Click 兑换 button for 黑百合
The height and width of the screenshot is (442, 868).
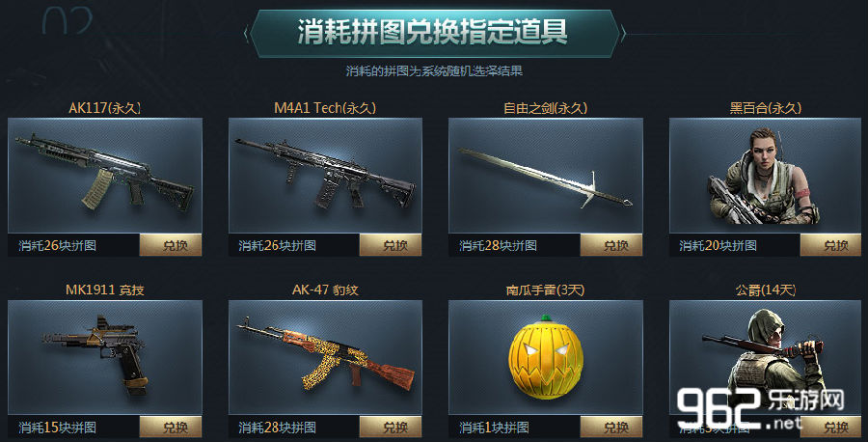pos(830,245)
